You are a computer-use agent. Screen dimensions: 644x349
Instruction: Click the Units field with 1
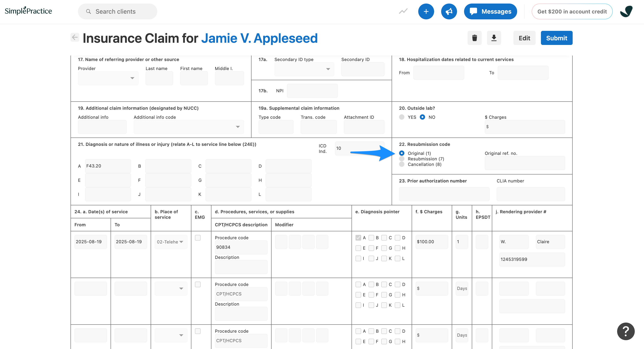[462, 242]
